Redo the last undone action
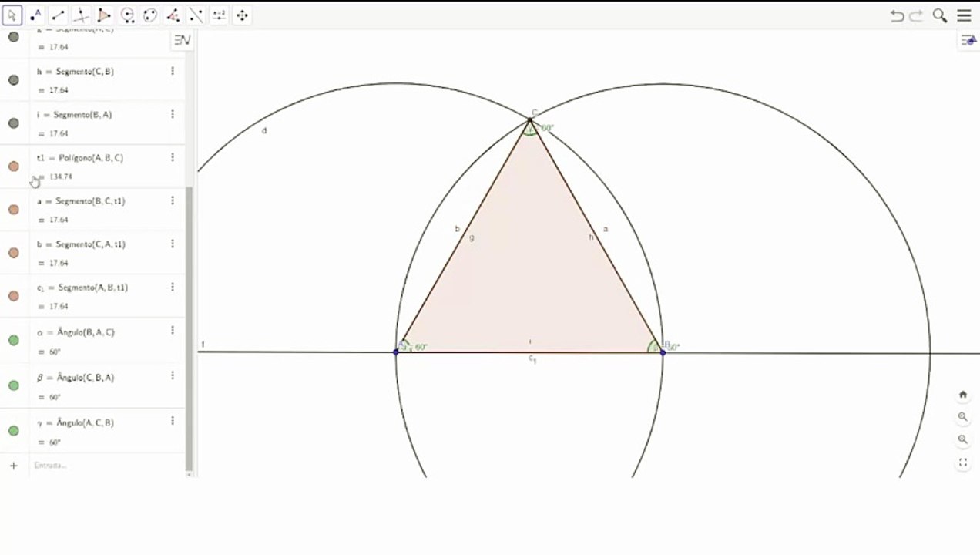980x555 pixels. click(916, 15)
